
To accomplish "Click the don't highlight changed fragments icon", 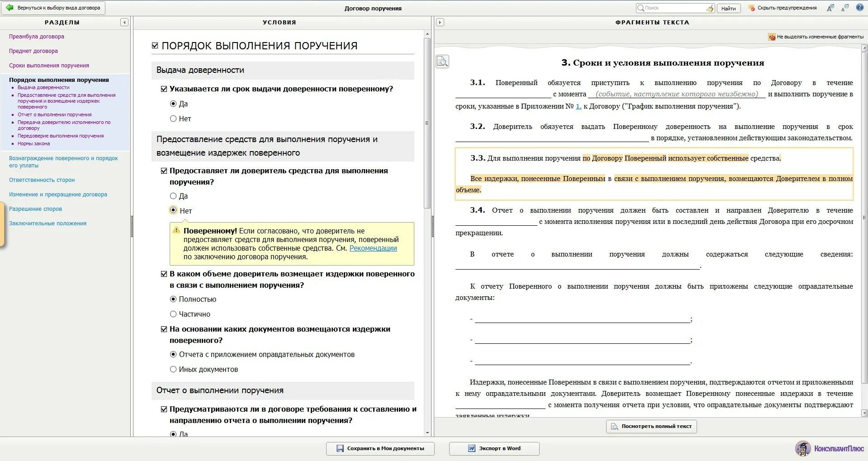I will 772,37.
